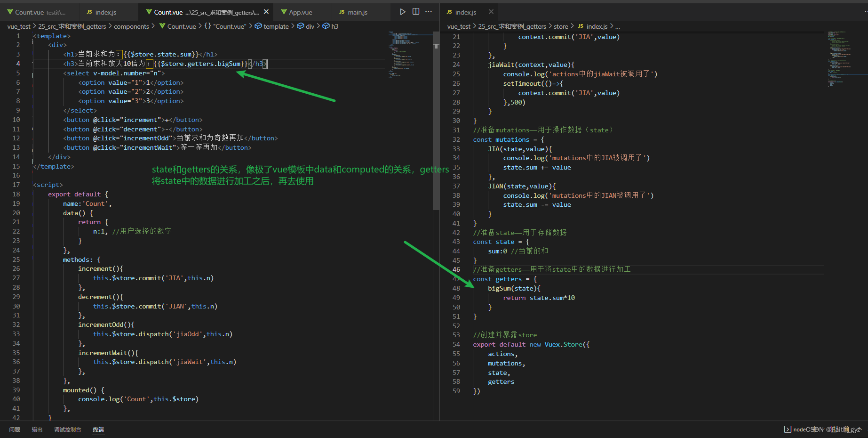Place cursor on bigSum(state){ line
Viewport: 868px width, 438px height.
[x=514, y=288]
